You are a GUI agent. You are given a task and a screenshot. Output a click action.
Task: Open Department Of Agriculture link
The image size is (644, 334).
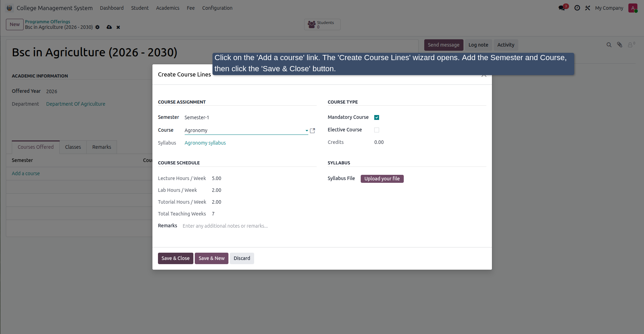[76, 104]
